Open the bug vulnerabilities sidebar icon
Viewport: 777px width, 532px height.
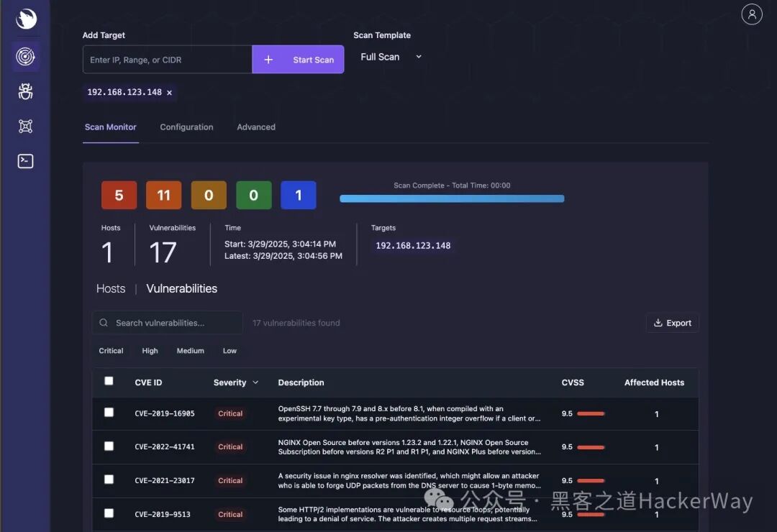point(25,91)
